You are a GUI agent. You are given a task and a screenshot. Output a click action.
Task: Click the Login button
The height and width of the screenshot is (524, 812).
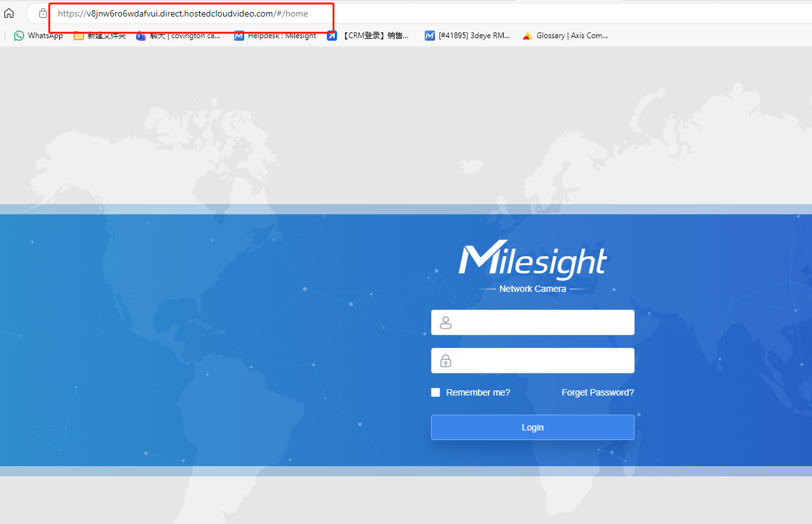[x=533, y=427]
